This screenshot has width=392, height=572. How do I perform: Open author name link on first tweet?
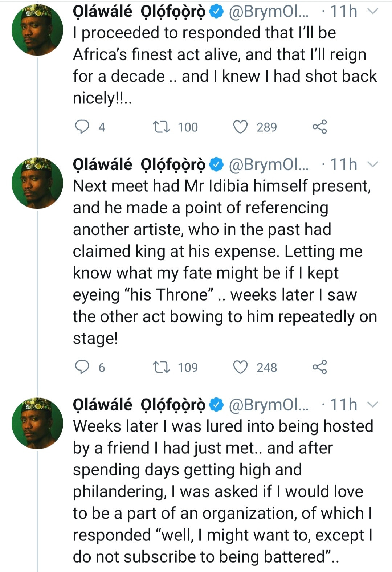tap(139, 12)
